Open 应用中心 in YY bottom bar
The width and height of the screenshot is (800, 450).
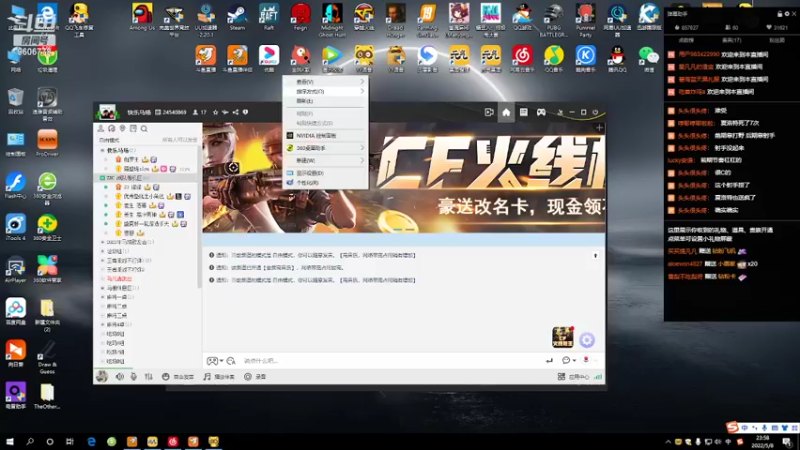click(x=574, y=377)
